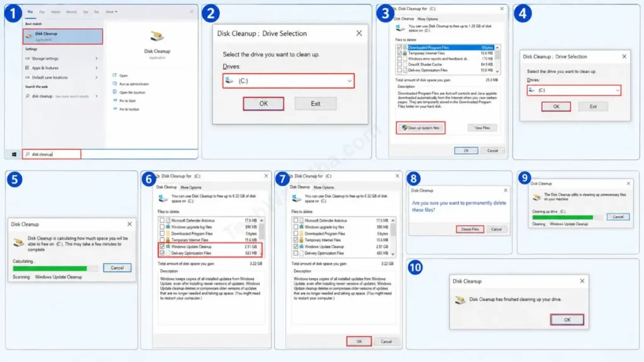Image resolution: width=644 pixels, height=362 pixels.
Task: Click Cancel in the 1.20 GB Disk Cleanup window
Action: [x=492, y=151]
